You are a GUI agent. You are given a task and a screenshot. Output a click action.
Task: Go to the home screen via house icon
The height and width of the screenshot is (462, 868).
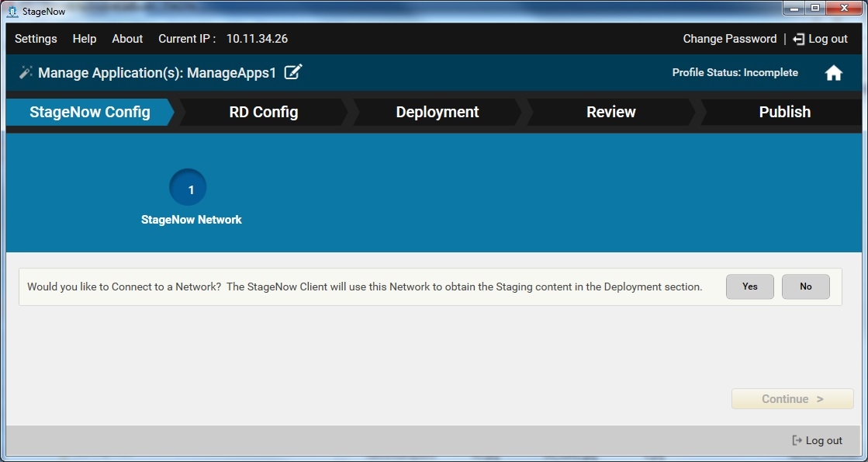tap(833, 73)
